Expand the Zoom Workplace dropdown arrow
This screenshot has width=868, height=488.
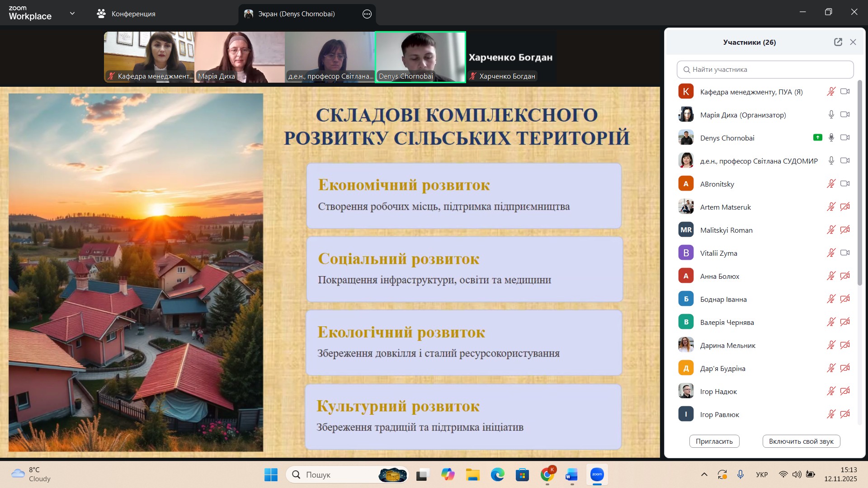click(72, 14)
